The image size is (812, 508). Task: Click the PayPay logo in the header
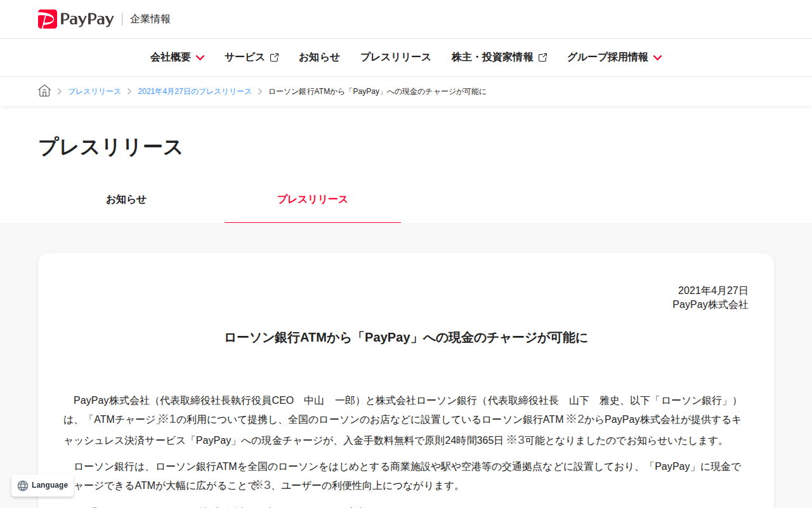tap(76, 19)
